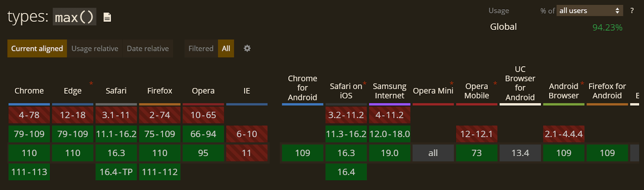The width and height of the screenshot is (644, 190).
Task: Click the asterisk beside Opera Mobile
Action: [x=495, y=84]
